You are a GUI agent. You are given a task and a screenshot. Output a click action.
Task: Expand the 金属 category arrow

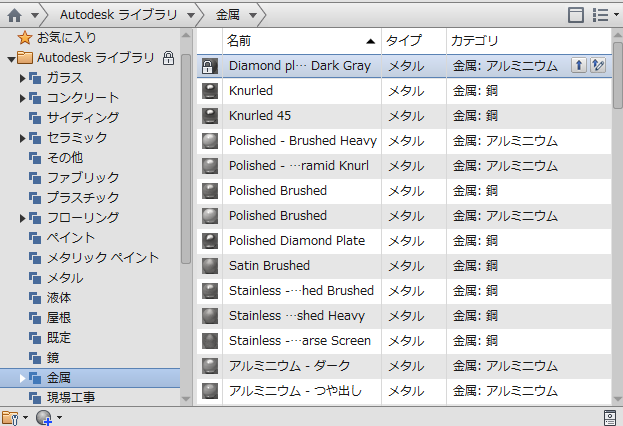point(22,378)
